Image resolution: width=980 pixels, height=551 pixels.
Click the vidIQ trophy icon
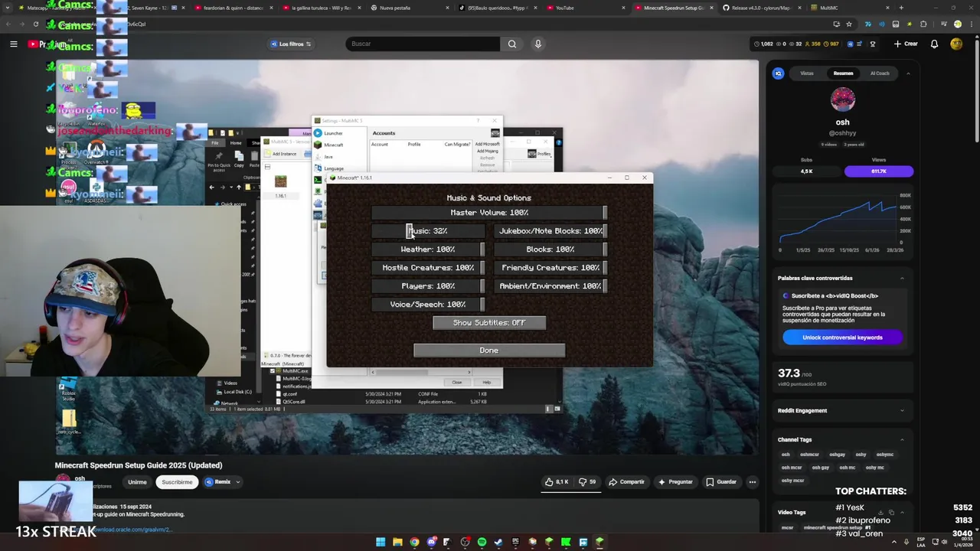coord(872,44)
